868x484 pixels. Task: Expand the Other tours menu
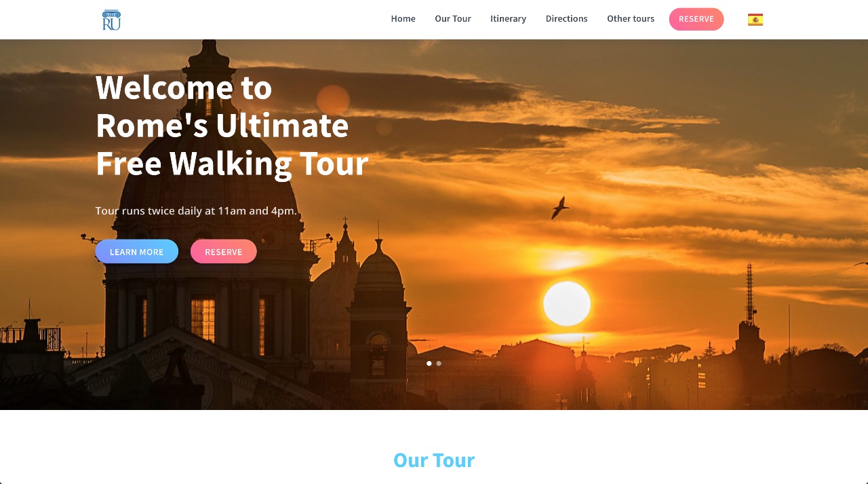[631, 19]
